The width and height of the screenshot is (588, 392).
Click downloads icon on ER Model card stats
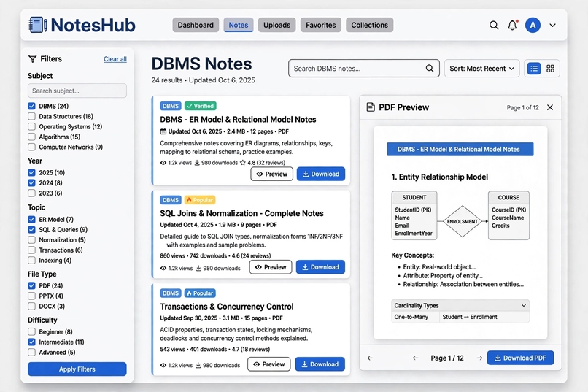[197, 163]
